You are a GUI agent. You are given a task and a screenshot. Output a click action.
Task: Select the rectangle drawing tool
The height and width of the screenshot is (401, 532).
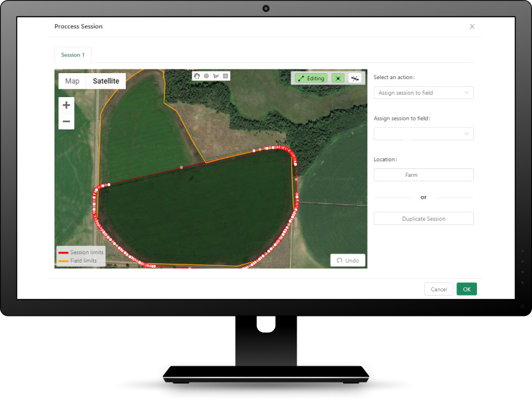coord(225,76)
